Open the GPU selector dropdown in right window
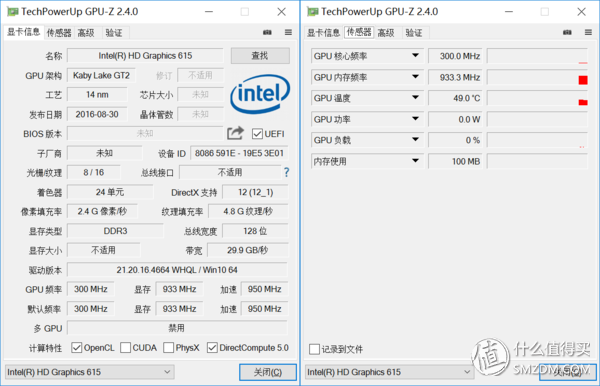 (390, 372)
